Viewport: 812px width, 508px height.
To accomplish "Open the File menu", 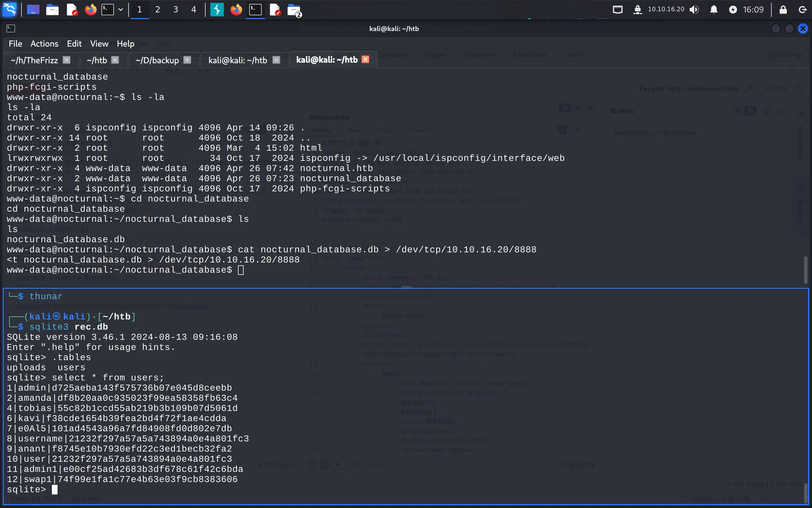I will click(x=16, y=44).
